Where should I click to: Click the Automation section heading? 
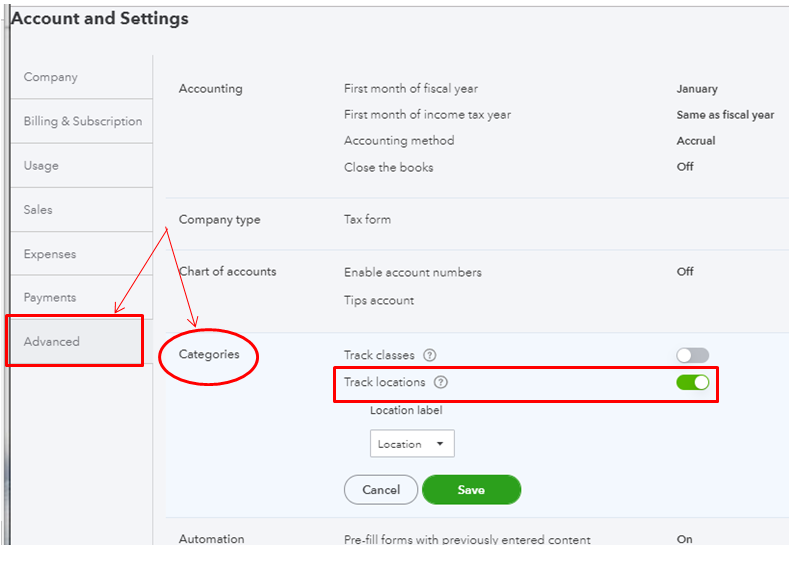[211, 539]
